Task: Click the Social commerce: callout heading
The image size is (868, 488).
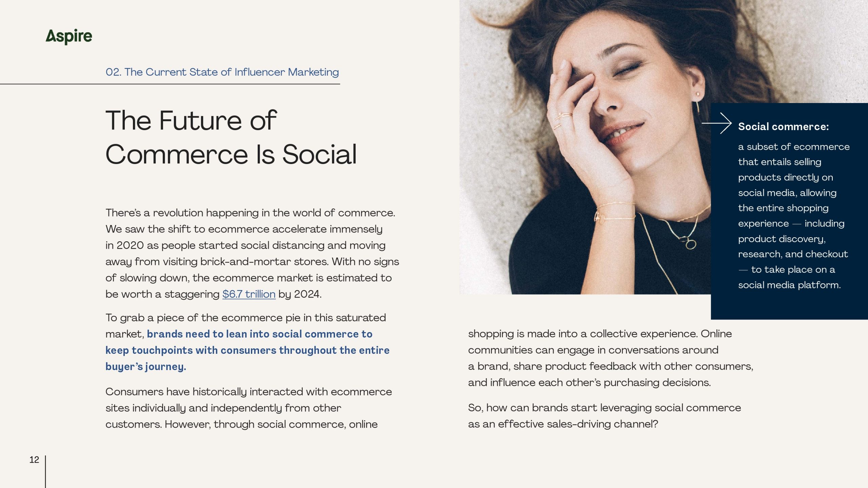Action: point(783,127)
